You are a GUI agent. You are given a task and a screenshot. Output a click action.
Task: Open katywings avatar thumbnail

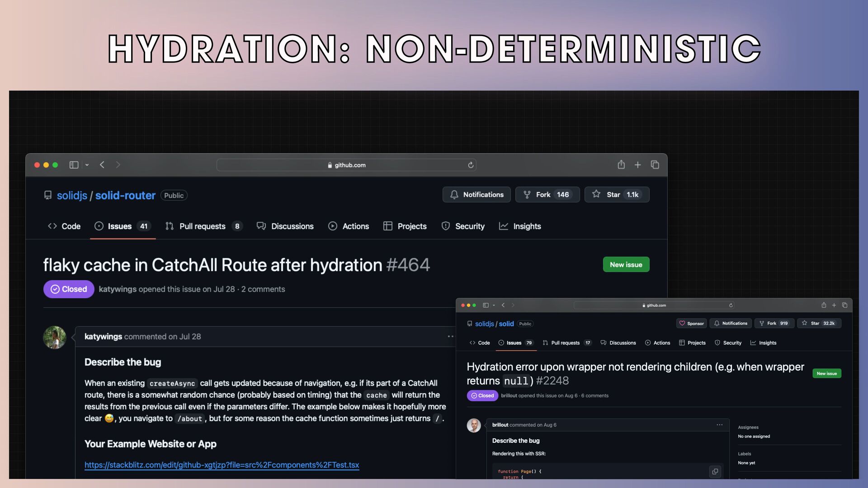(x=55, y=338)
